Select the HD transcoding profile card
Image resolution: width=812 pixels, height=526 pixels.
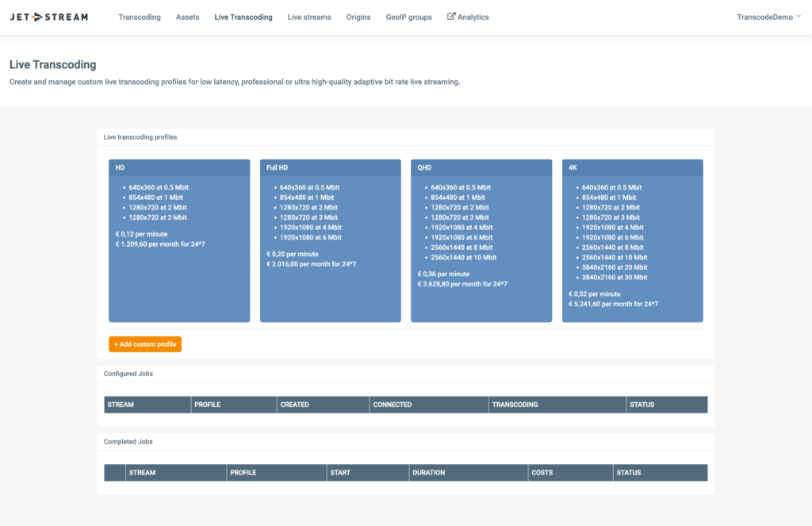178,238
